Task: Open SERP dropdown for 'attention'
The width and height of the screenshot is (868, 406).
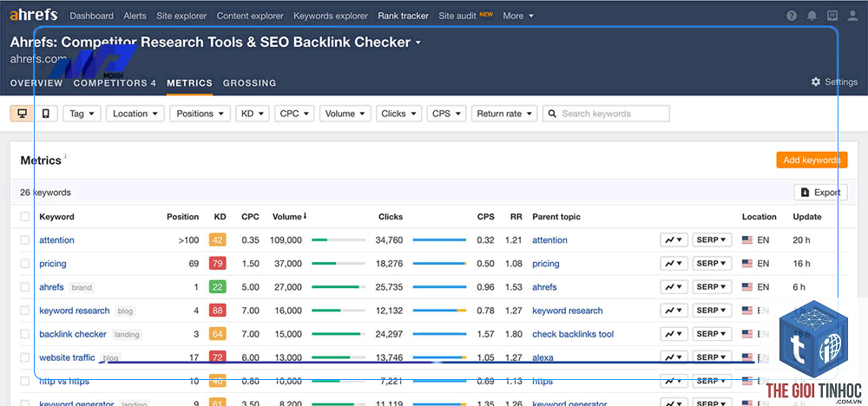Action: click(712, 240)
